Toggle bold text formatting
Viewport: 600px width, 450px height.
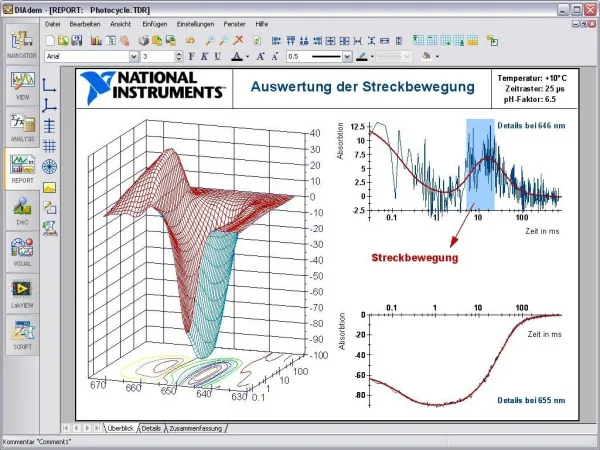[x=189, y=57]
